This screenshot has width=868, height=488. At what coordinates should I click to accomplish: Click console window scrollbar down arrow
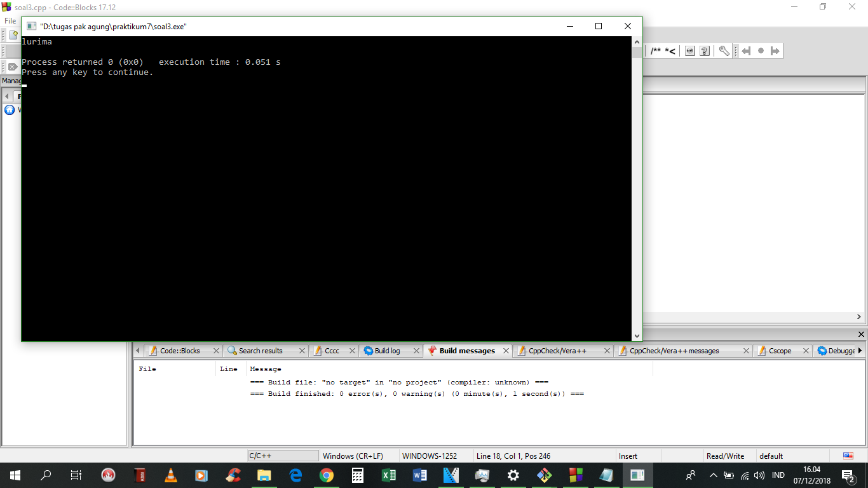click(x=637, y=336)
